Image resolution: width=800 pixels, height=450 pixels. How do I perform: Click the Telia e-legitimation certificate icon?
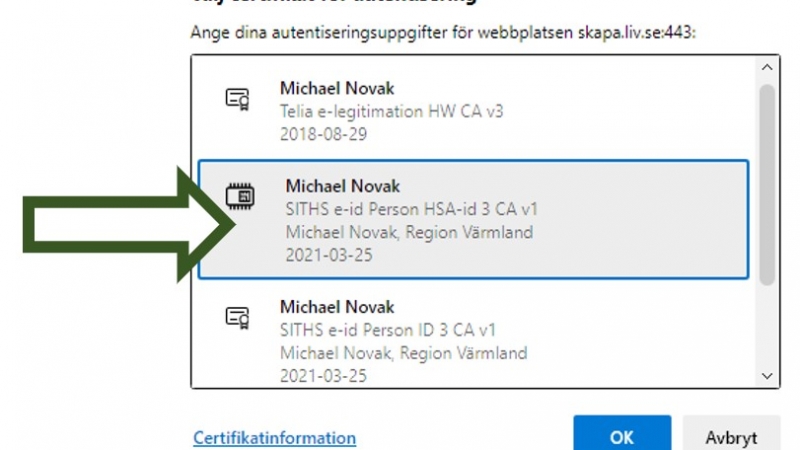[x=237, y=99]
